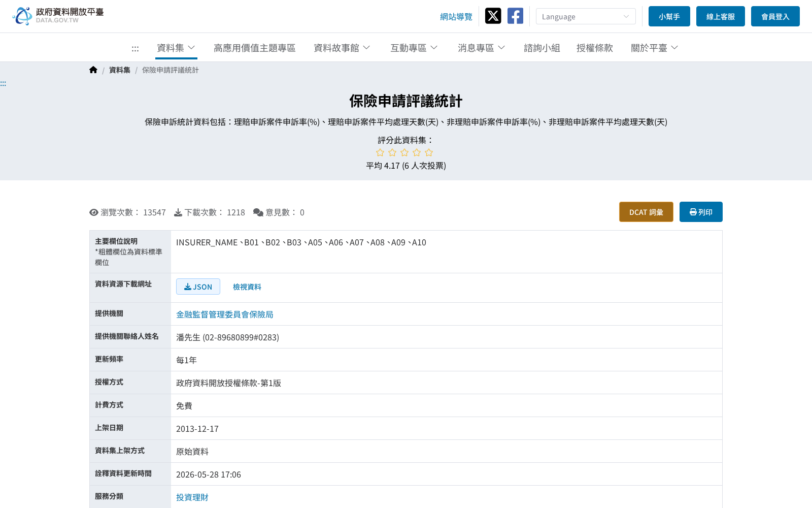Select the row label 計費方式
Viewport: 812px width, 508px height.
(x=109, y=405)
